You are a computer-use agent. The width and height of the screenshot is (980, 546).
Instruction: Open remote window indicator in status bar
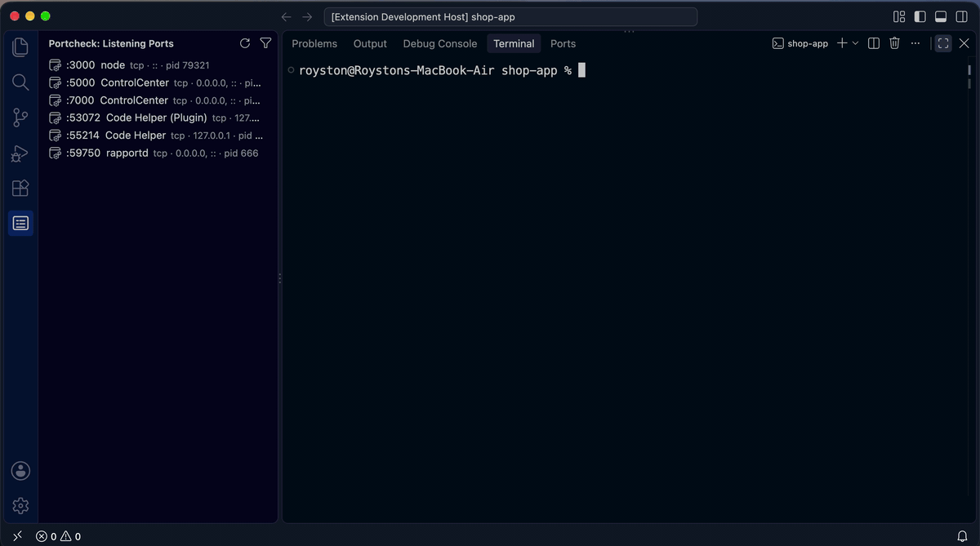(x=18, y=536)
